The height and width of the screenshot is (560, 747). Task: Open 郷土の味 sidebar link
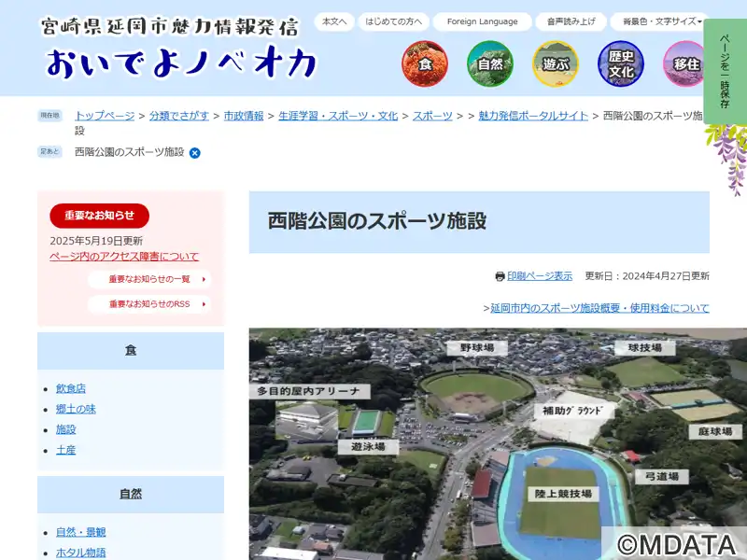click(x=76, y=409)
